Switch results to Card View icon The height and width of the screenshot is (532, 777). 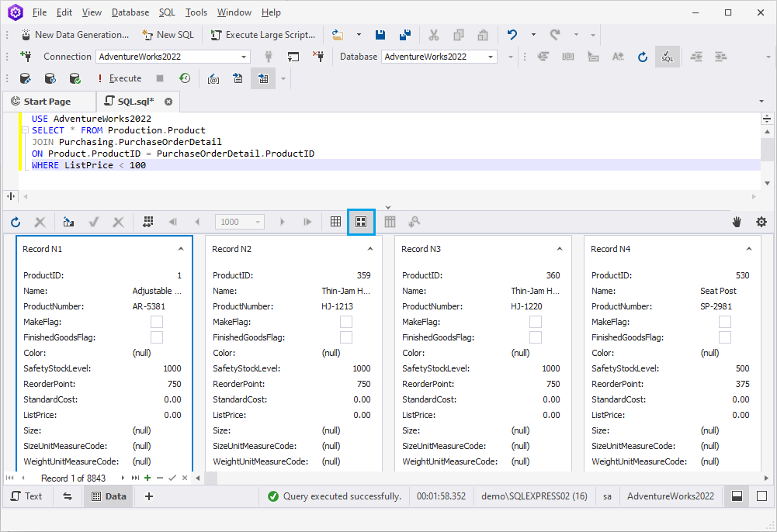(361, 222)
